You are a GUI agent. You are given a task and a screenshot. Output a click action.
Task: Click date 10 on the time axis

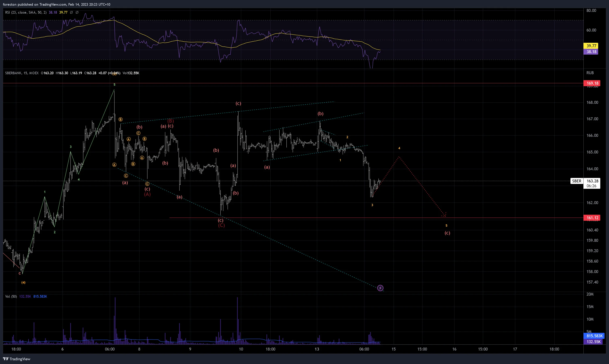241,349
